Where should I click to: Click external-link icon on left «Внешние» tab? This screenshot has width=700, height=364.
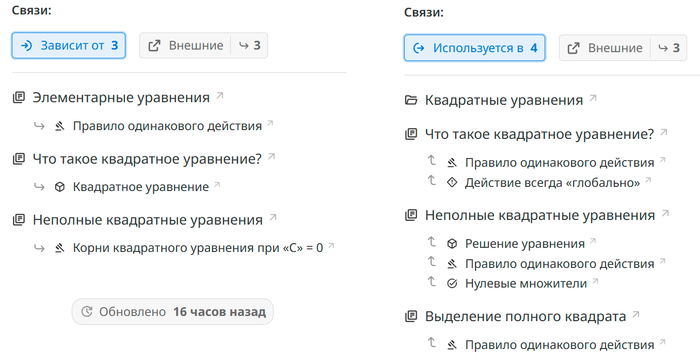point(154,46)
